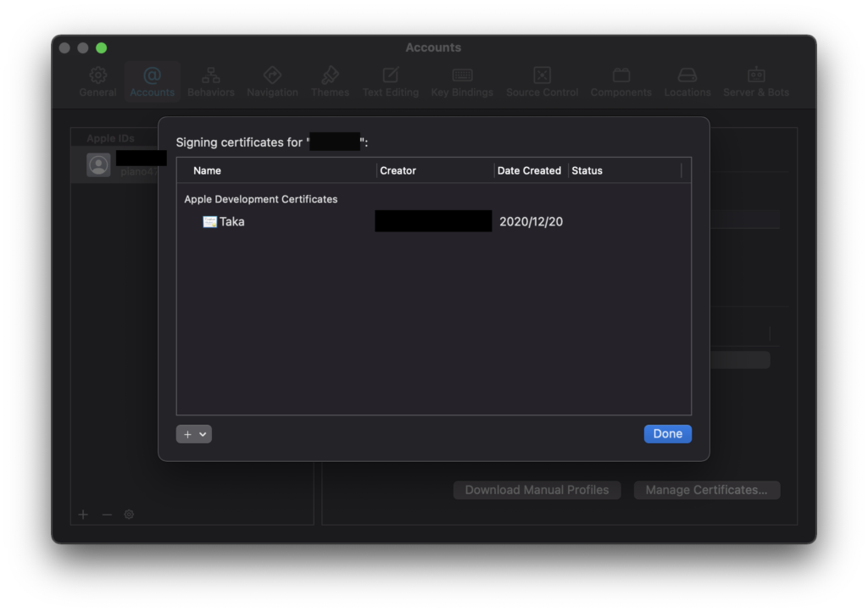Open the Behaviors preferences tab

tap(211, 82)
